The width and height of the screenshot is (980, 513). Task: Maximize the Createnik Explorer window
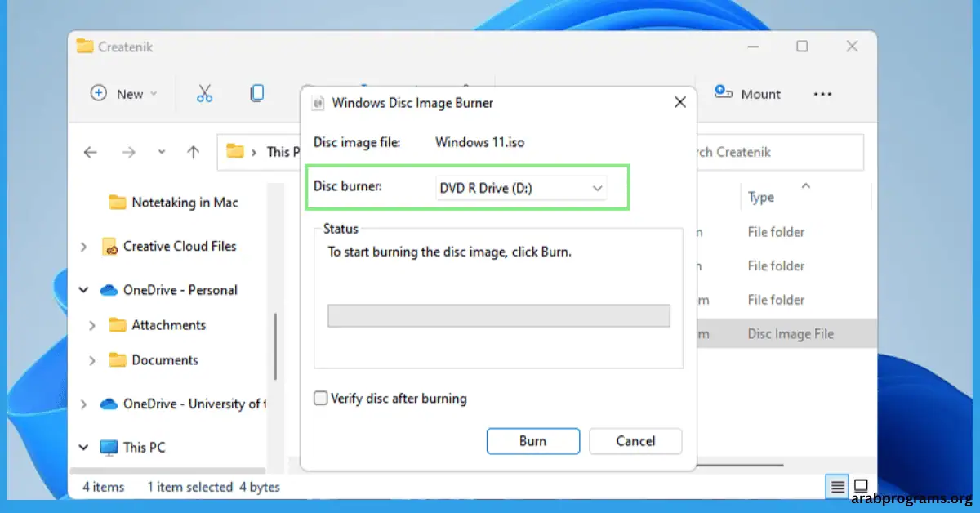point(802,47)
